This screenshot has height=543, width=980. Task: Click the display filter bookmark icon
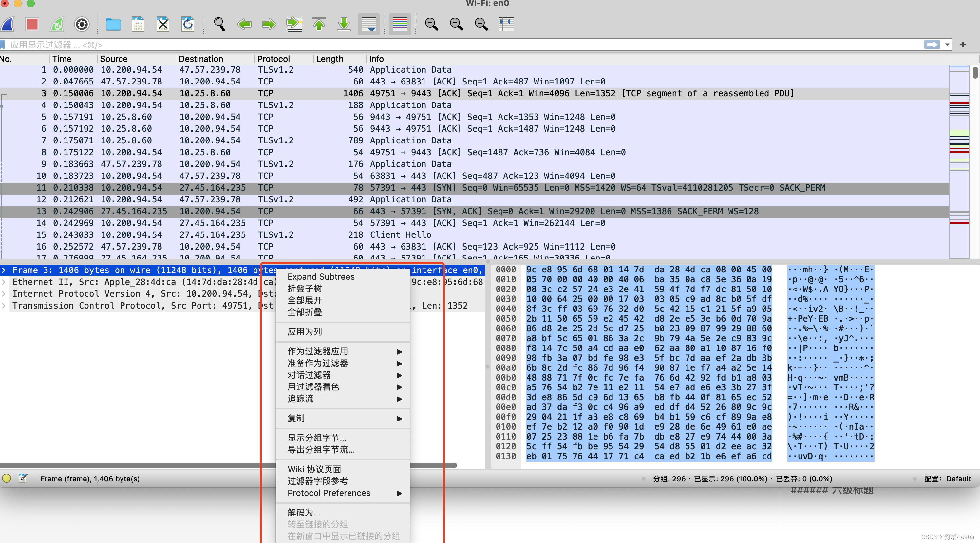pyautogui.click(x=3, y=45)
